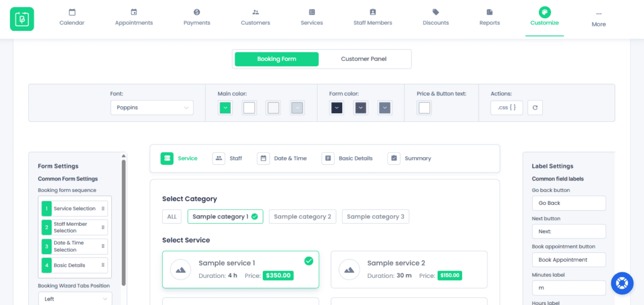Viewport: 644px width, 305px height.
Task: Click the Reports document icon
Action: pyautogui.click(x=489, y=12)
